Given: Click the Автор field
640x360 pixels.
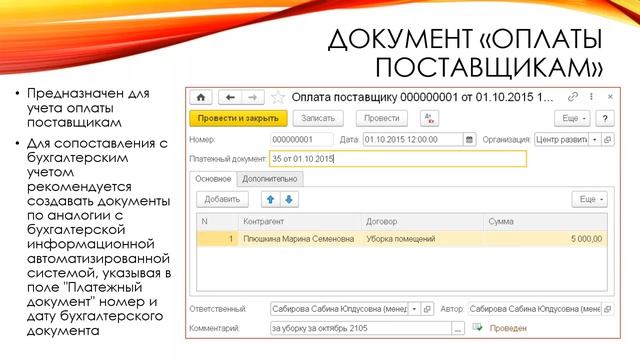Looking at the screenshot, I should point(534,309).
